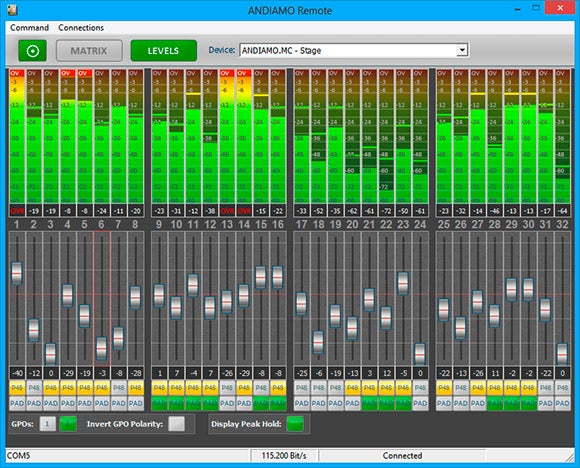Click the channel 16 gain fader handle
This screenshot has width=580, height=468.
[278, 277]
